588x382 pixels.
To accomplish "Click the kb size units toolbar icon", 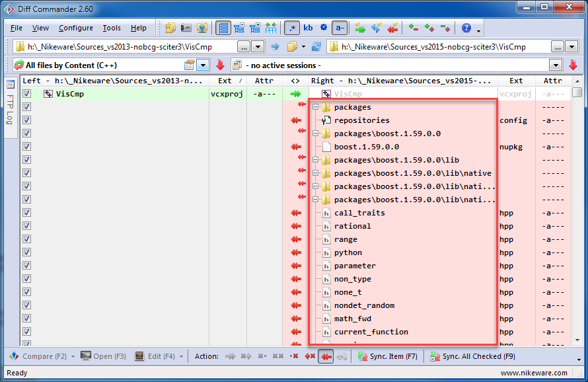I will [308, 28].
